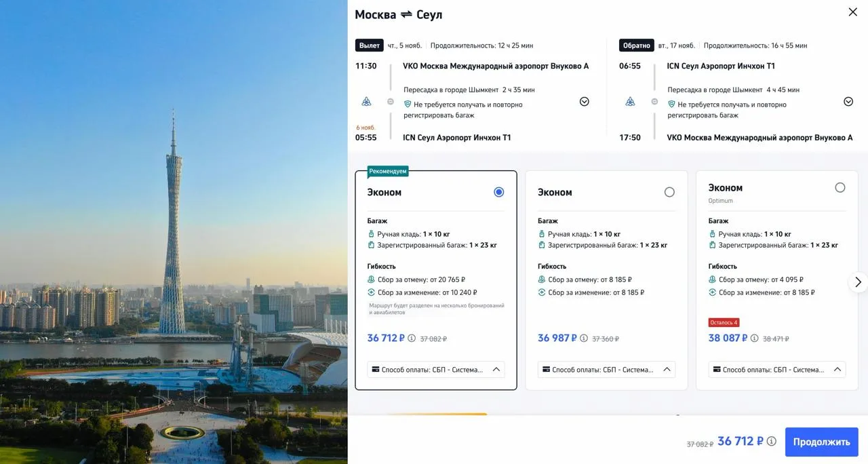Select the Эконом fare priced 36 987 ₽
868x464 pixels.
point(669,192)
